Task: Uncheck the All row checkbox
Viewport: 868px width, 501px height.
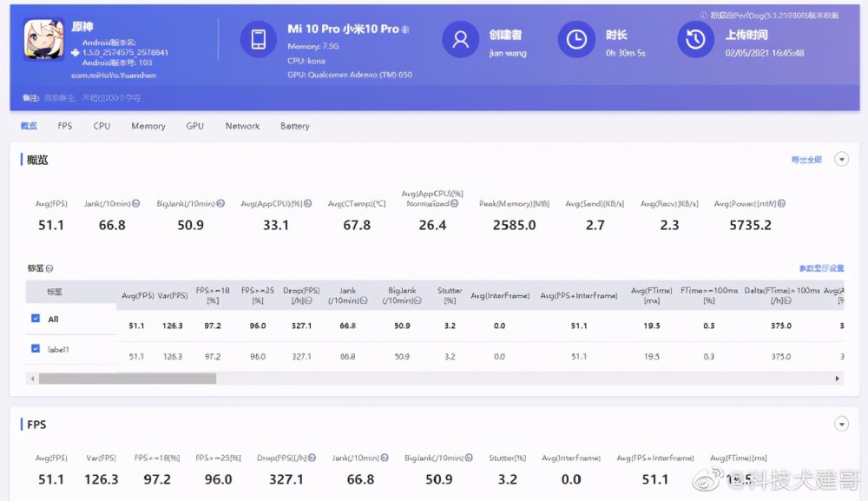Action: click(x=36, y=319)
